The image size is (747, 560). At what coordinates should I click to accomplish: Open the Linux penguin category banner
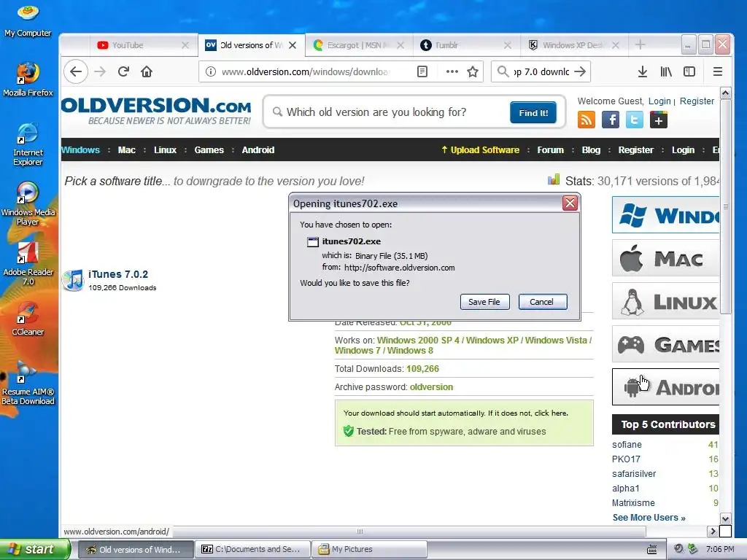click(x=665, y=301)
